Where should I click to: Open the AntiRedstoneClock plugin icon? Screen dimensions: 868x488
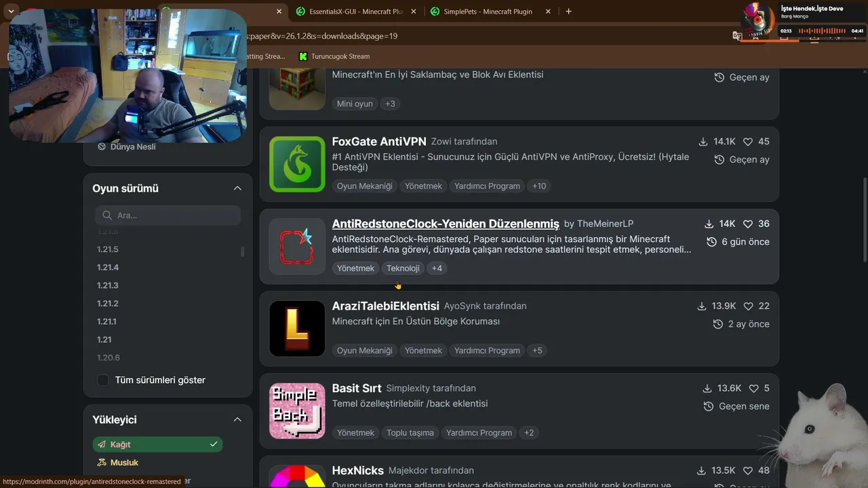click(297, 246)
